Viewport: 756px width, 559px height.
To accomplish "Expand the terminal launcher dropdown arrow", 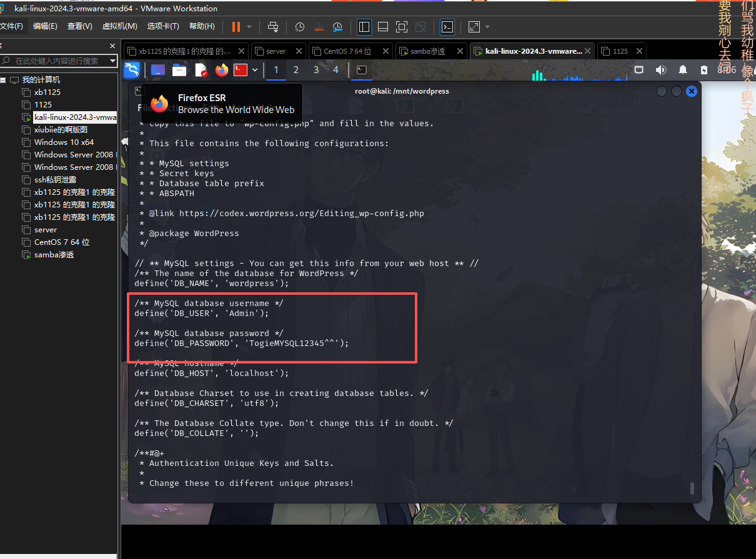I will pos(255,70).
